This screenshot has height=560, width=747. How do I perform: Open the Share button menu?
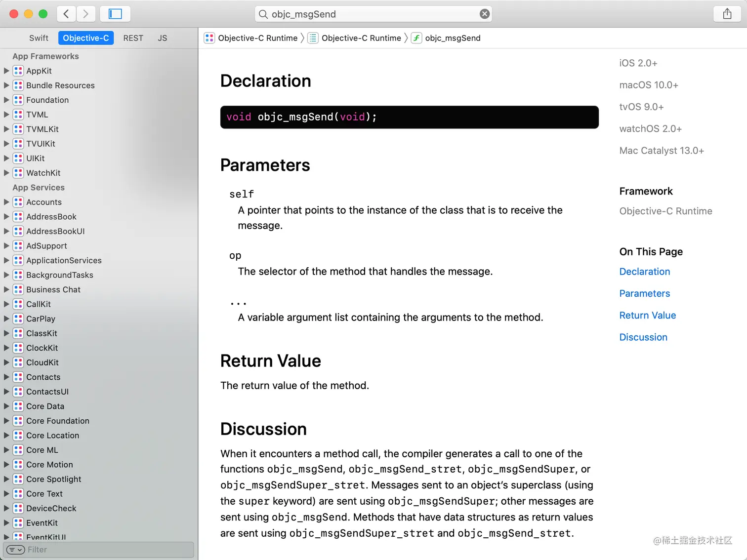(727, 14)
